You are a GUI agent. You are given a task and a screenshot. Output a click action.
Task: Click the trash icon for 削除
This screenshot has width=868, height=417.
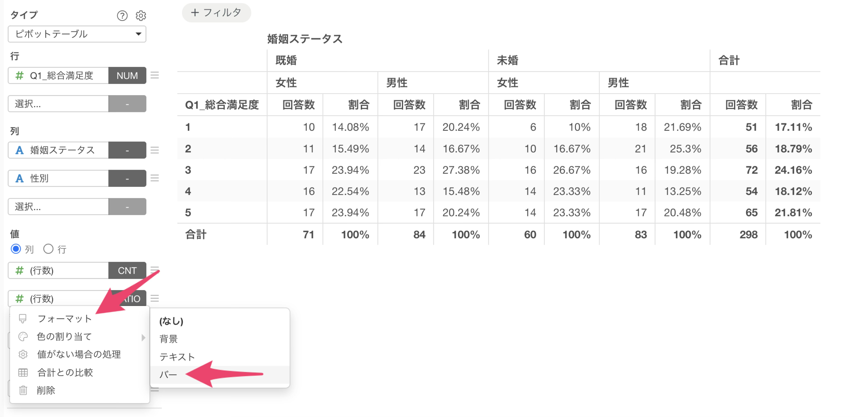coord(23,390)
